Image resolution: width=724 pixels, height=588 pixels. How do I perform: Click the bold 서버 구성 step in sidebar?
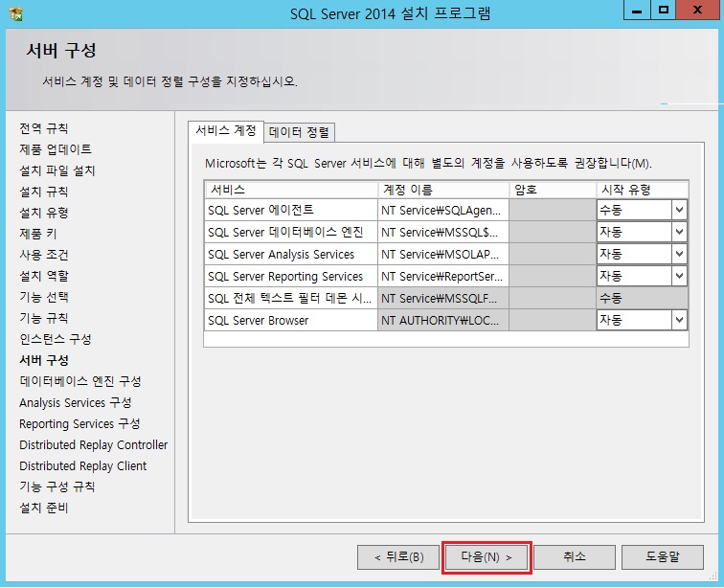point(44,360)
